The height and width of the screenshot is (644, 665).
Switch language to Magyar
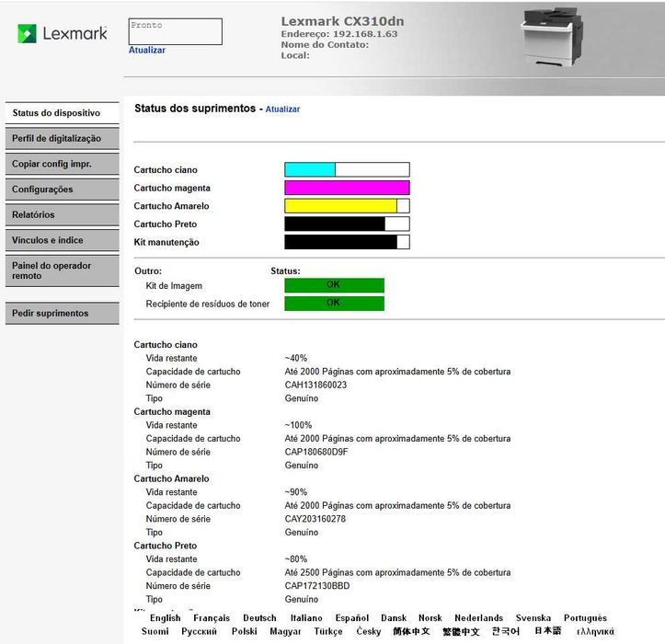coord(285,631)
